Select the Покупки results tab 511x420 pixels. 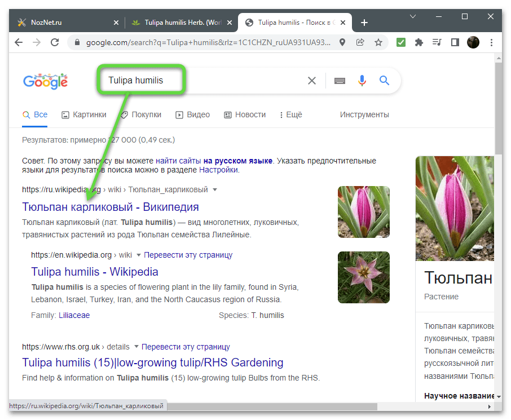pos(141,114)
